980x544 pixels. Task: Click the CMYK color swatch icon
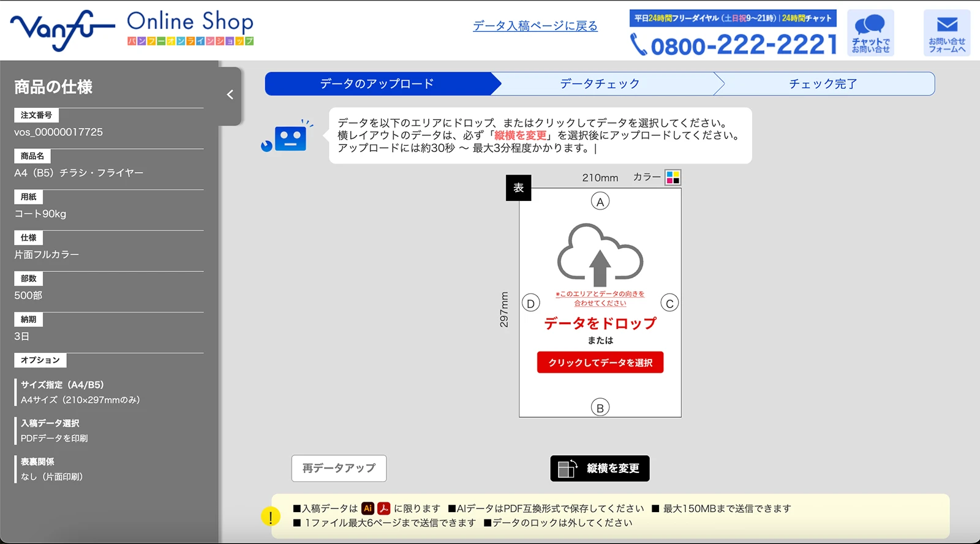673,178
